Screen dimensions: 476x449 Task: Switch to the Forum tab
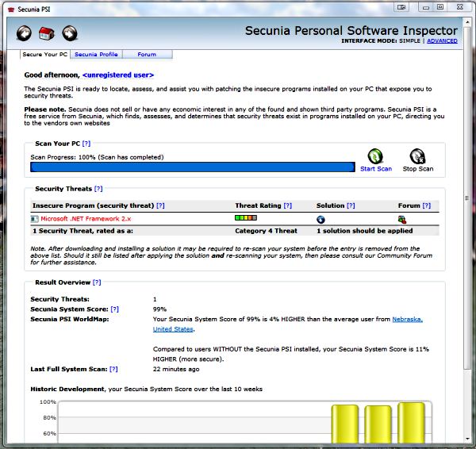pyautogui.click(x=147, y=55)
